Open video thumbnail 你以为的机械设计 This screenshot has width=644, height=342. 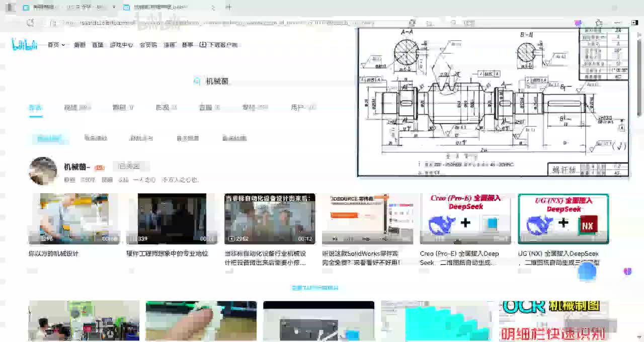click(x=74, y=219)
